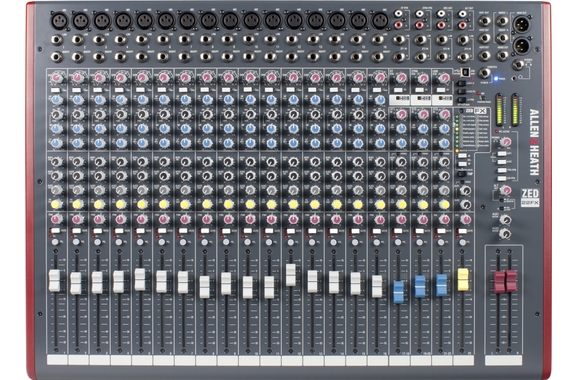Grab the channel 16 white fader
The height and width of the screenshot is (380, 576).
click(377, 286)
